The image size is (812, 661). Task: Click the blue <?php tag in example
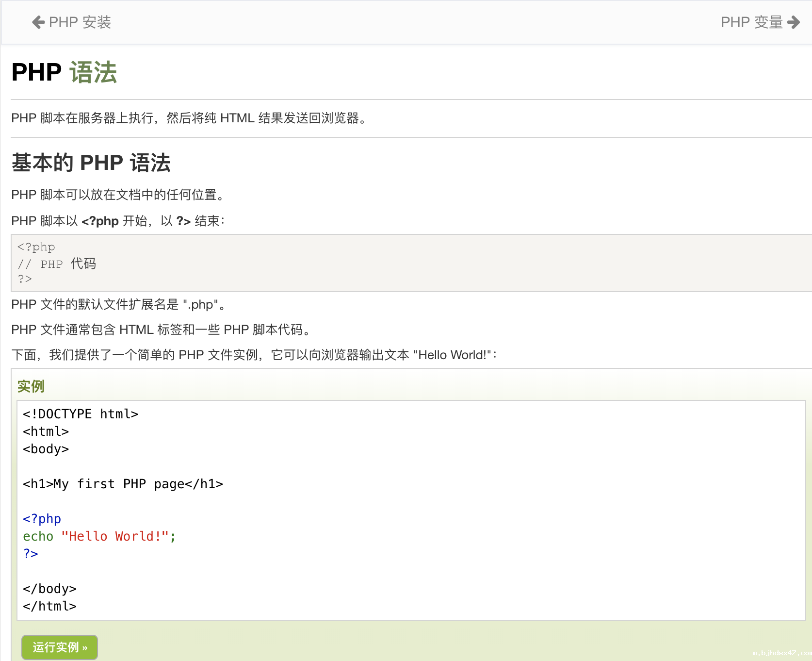pyautogui.click(x=42, y=519)
